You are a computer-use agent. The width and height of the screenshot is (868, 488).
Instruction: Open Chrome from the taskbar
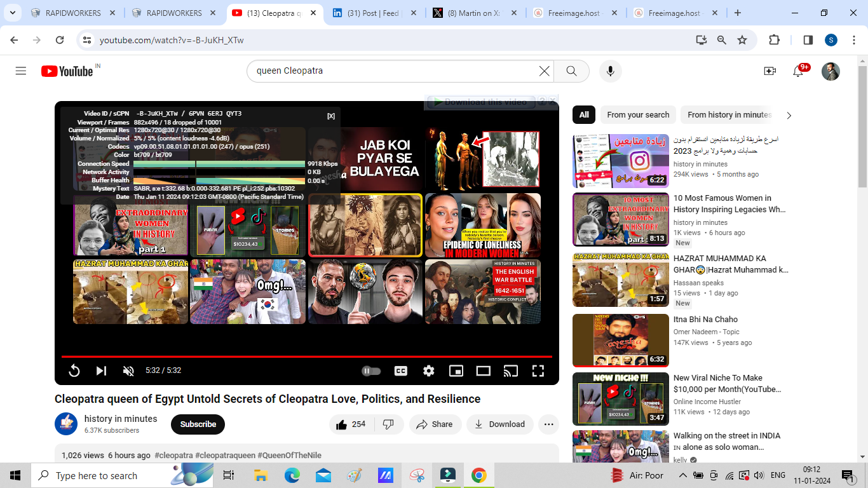[479, 475]
